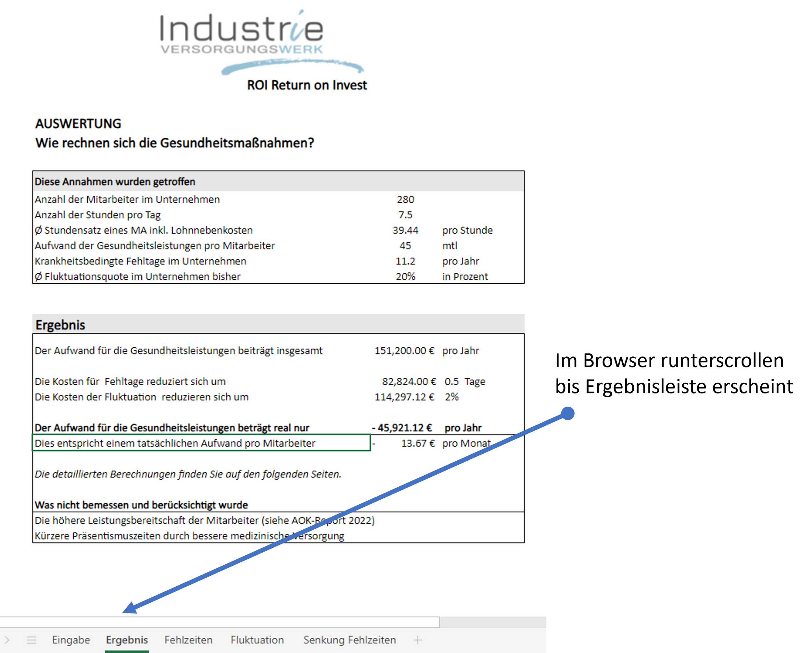Click the Ergebnis section heading cell

pos(60,325)
